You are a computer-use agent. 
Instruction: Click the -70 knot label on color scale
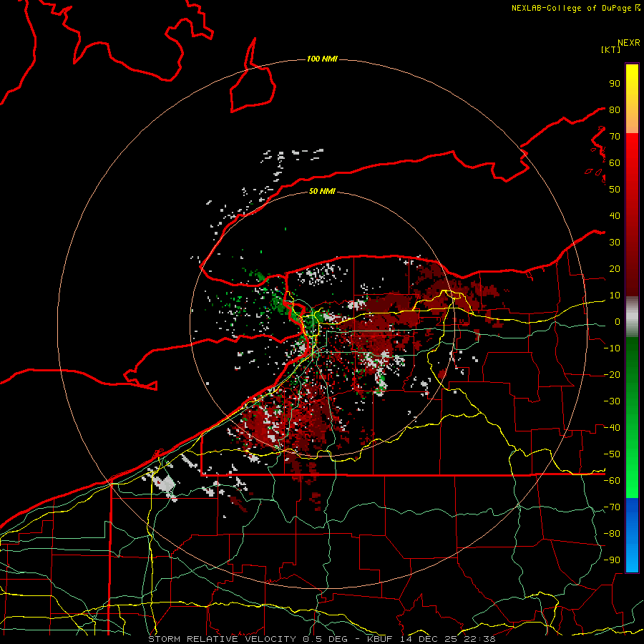tap(612, 507)
